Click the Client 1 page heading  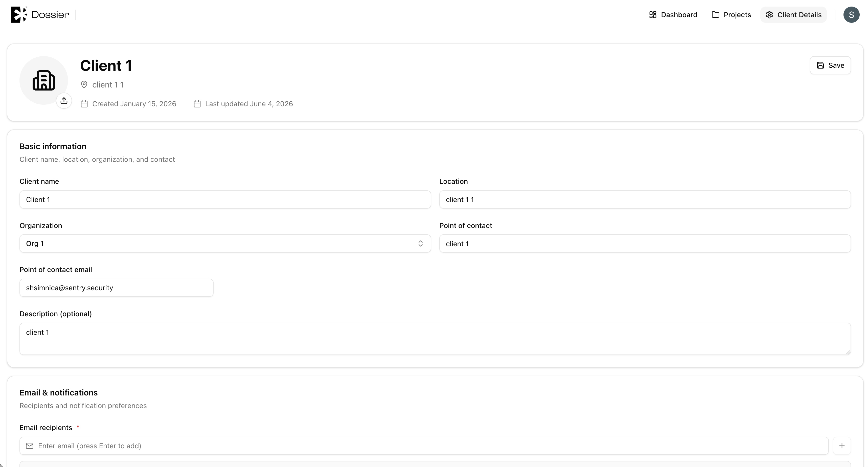pos(106,66)
